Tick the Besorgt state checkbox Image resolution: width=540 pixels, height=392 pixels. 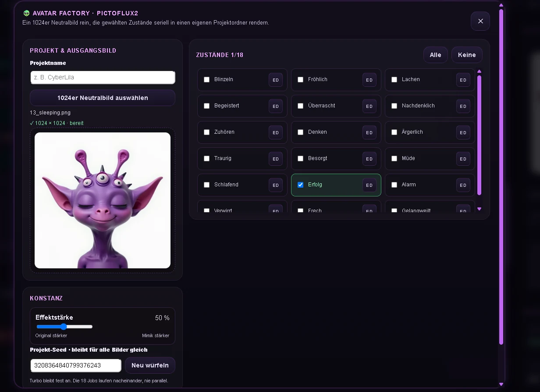click(301, 159)
